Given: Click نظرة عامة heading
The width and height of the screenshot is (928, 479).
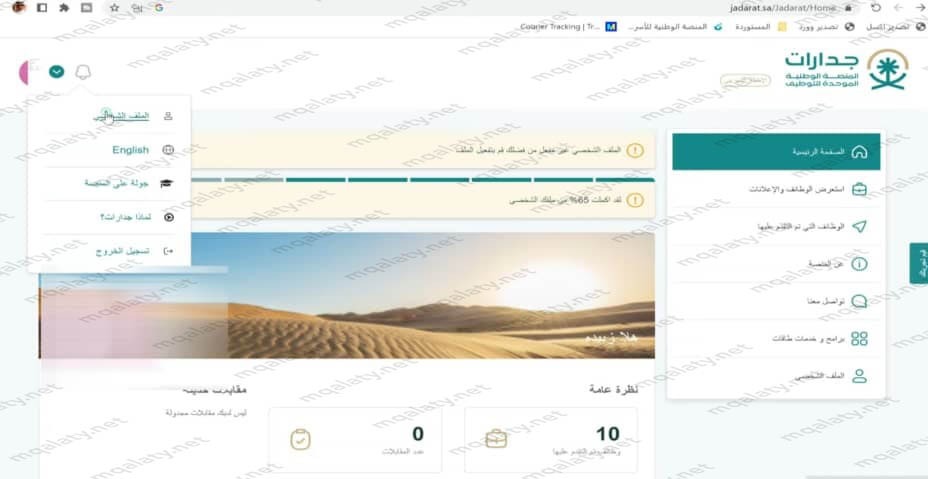Looking at the screenshot, I should [613, 389].
